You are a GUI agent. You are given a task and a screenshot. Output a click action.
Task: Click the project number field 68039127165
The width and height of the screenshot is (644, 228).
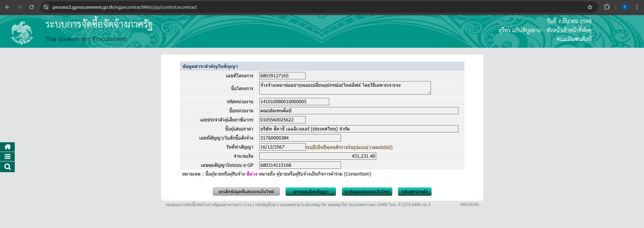point(283,76)
